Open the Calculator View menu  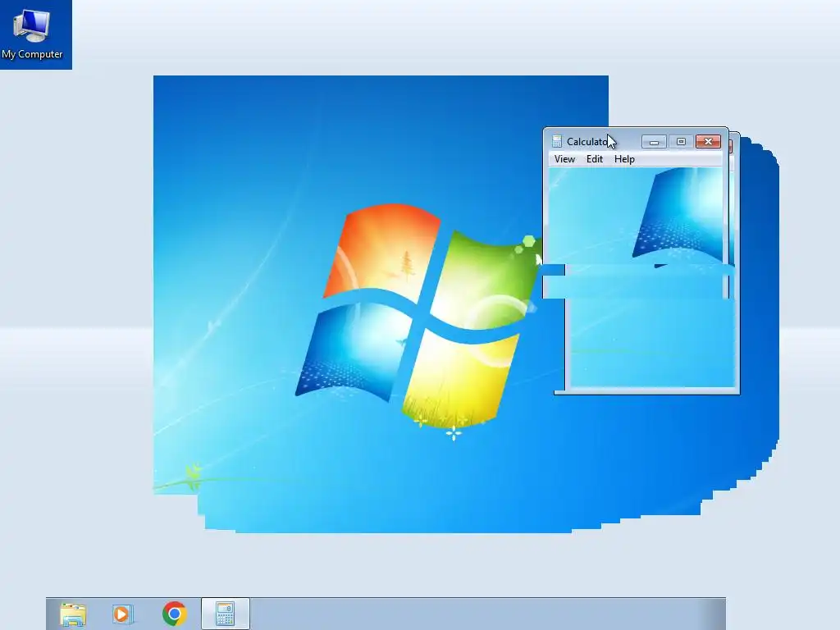coord(564,159)
